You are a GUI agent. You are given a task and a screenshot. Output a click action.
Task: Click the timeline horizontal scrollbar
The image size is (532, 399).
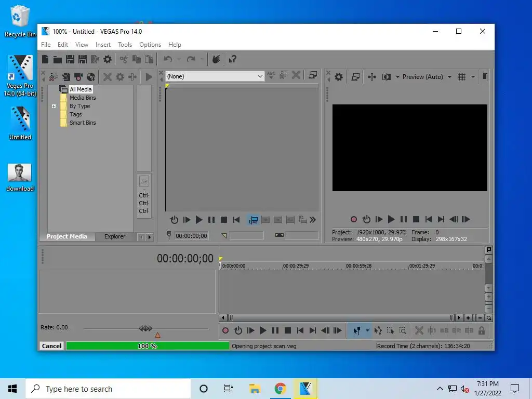[340, 318]
